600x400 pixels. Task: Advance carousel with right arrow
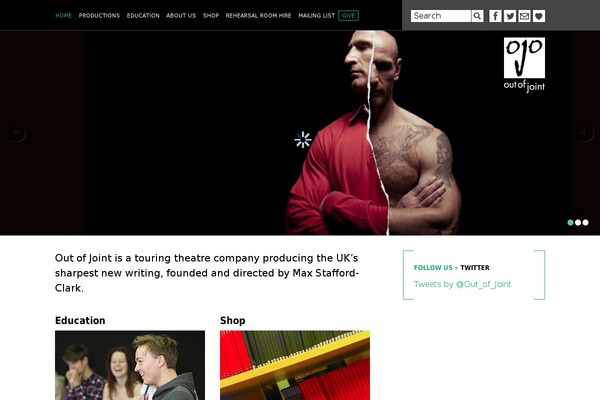point(584,133)
